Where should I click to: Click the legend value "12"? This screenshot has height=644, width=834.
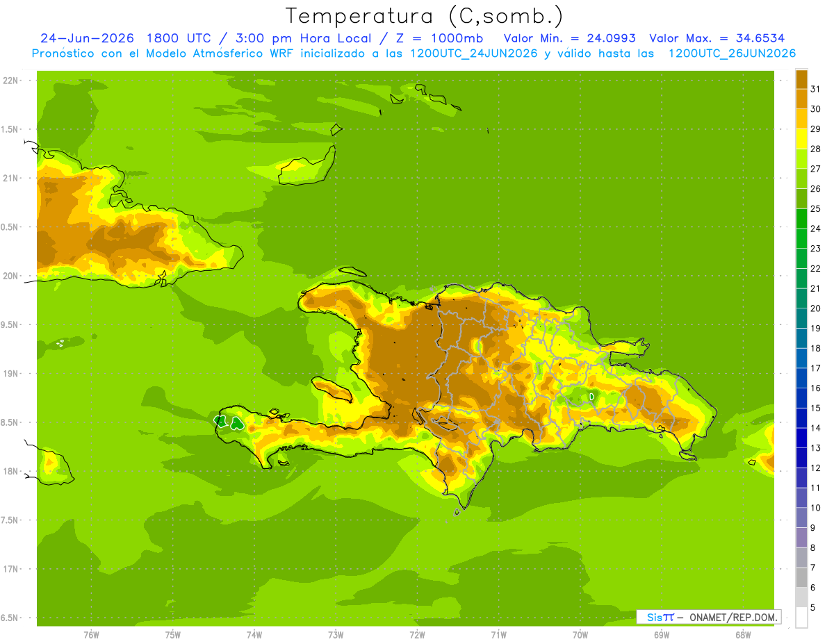(x=816, y=468)
